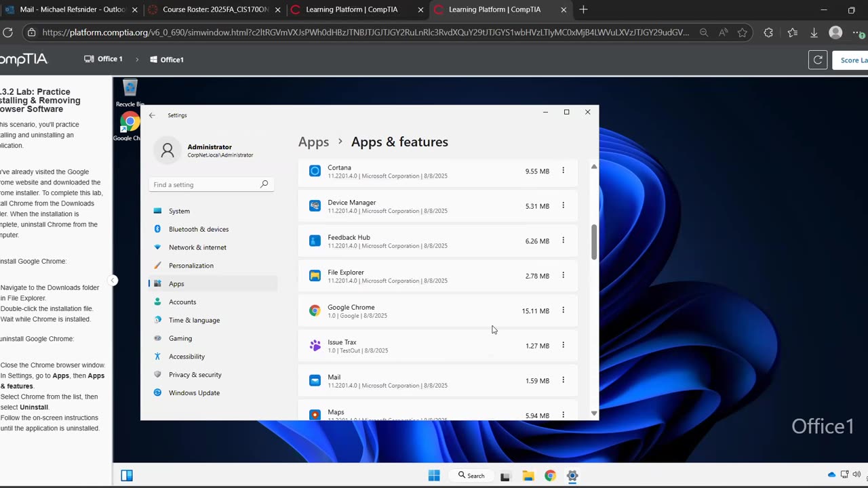Open Bluetooth & devices settings

click(x=213, y=229)
